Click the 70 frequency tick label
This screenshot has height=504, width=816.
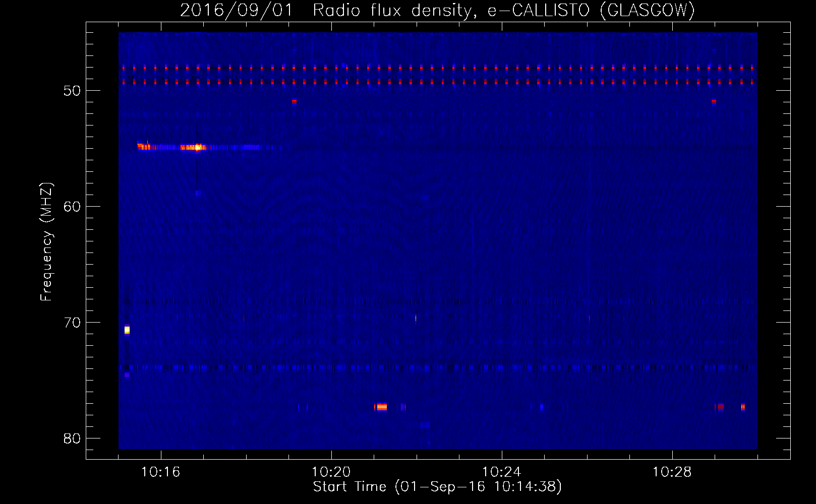pyautogui.click(x=72, y=323)
